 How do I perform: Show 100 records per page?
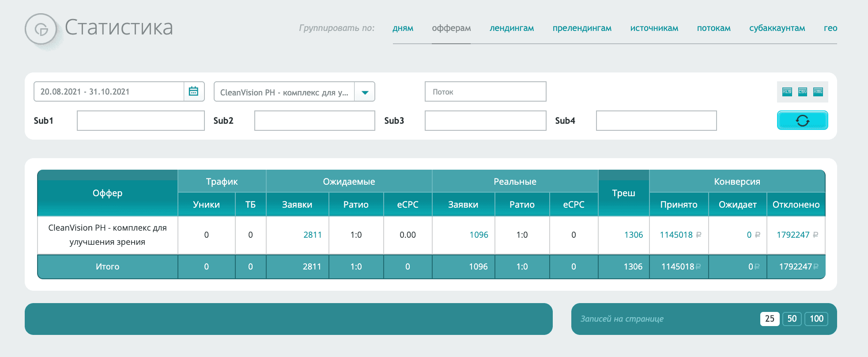click(x=816, y=319)
